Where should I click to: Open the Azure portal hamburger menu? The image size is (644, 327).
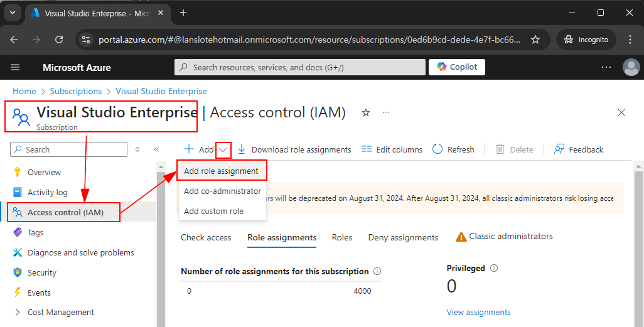pos(15,67)
